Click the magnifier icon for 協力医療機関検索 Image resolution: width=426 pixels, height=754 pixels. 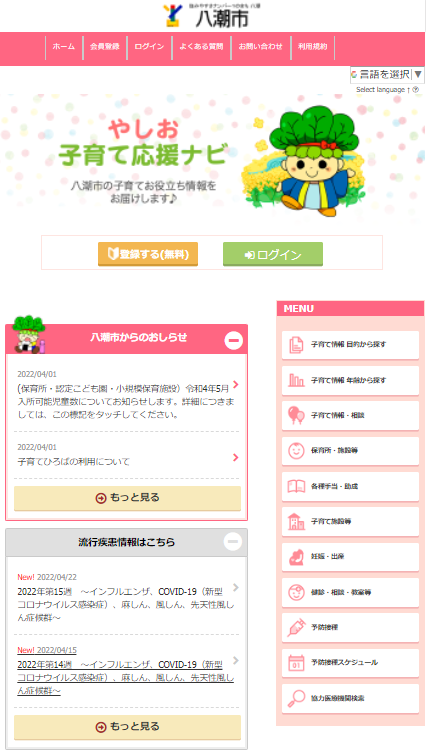[x=296, y=698]
